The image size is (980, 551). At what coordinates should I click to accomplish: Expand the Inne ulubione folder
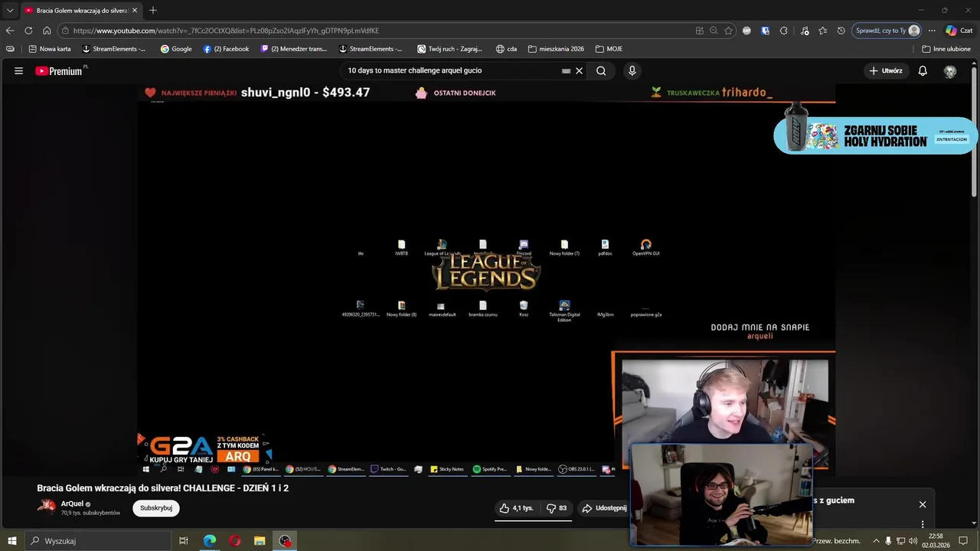(x=946, y=49)
